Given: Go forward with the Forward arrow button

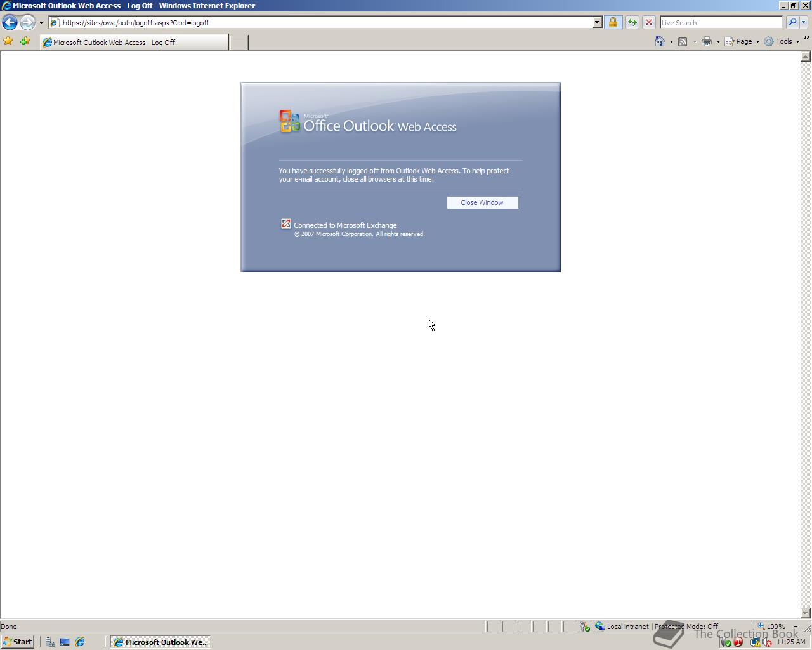Looking at the screenshot, I should (x=27, y=22).
